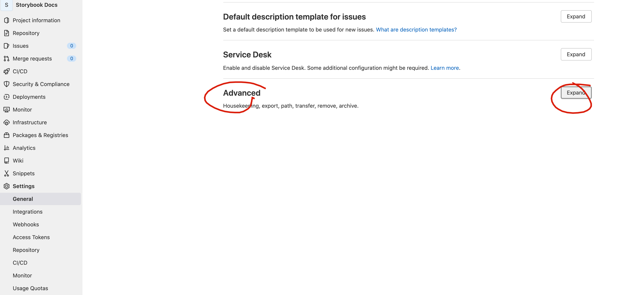The height and width of the screenshot is (295, 644).
Task: Open the Wiki section
Action: coord(18,160)
